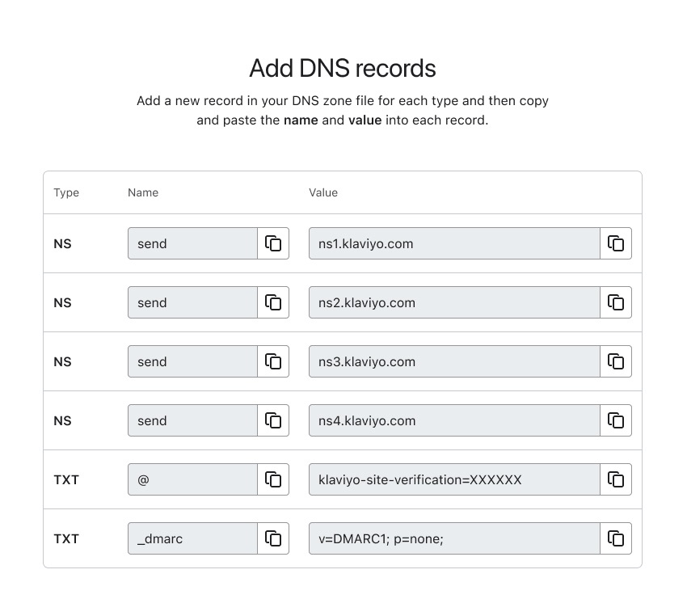Click the _dmarc name field

coord(192,538)
